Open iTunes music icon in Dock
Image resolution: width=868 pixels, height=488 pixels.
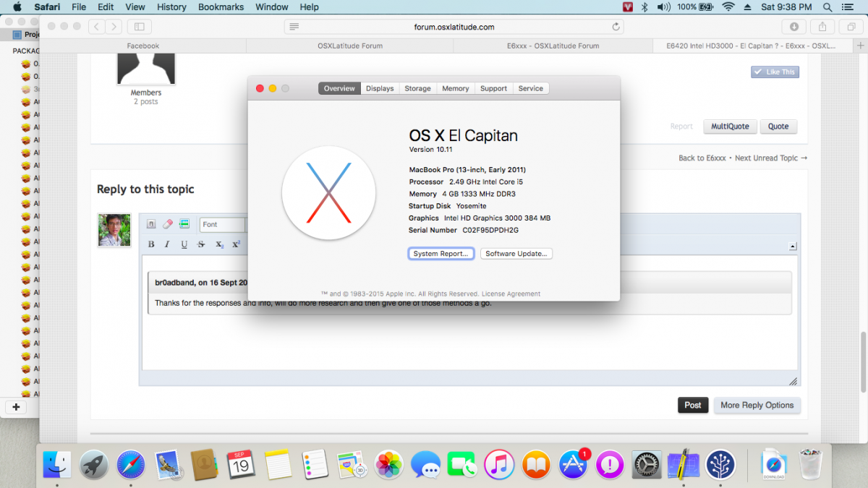pos(499,463)
